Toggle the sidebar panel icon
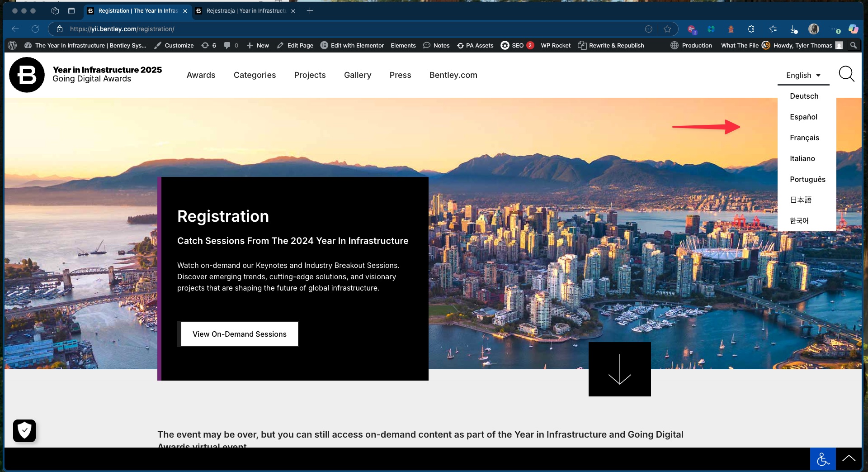The width and height of the screenshot is (868, 472). 71,11
